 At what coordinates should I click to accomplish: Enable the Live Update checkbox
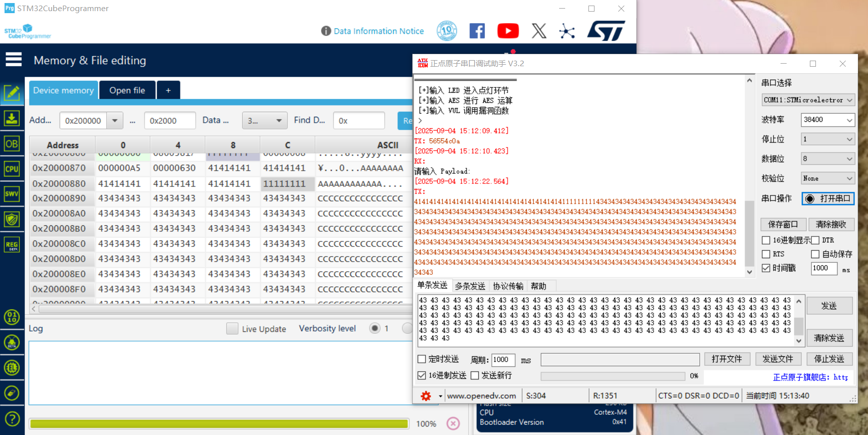(x=232, y=328)
